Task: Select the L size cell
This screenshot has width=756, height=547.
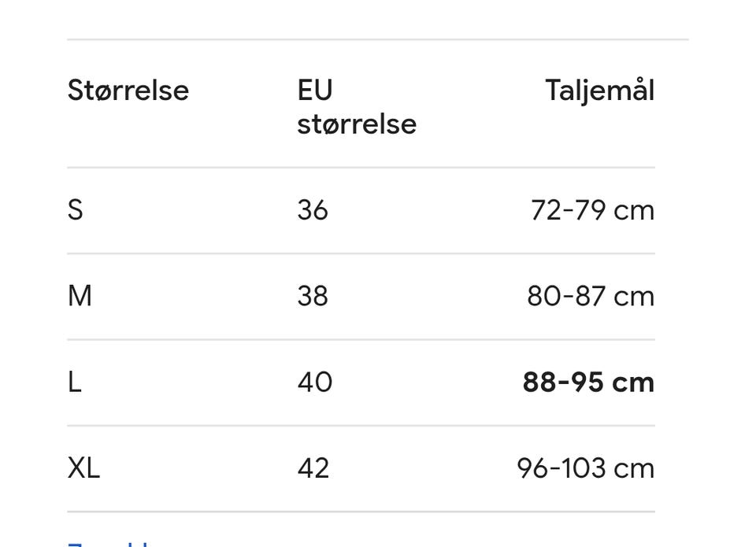Action: [x=75, y=383]
